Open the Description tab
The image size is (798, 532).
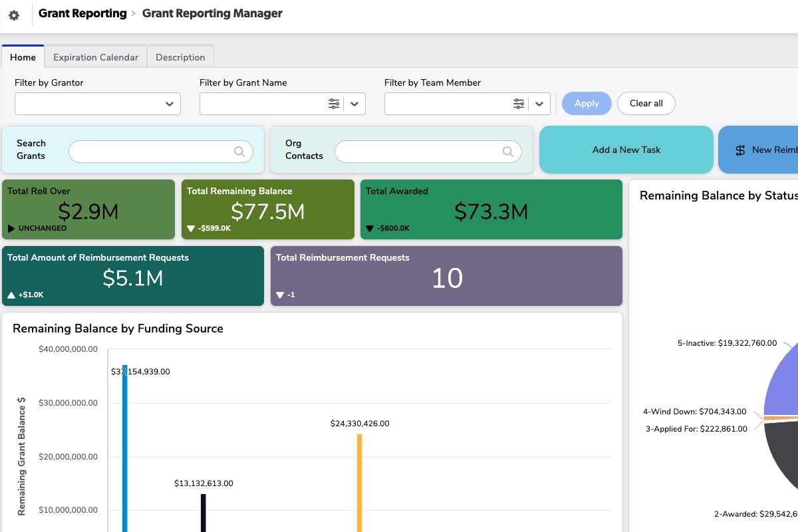click(180, 57)
